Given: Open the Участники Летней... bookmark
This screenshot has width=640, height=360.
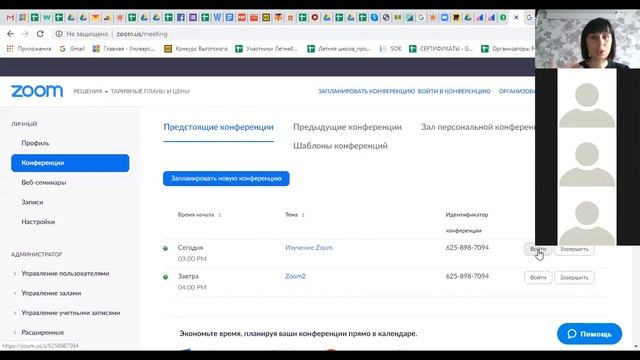Looking at the screenshot, I should pos(267,49).
